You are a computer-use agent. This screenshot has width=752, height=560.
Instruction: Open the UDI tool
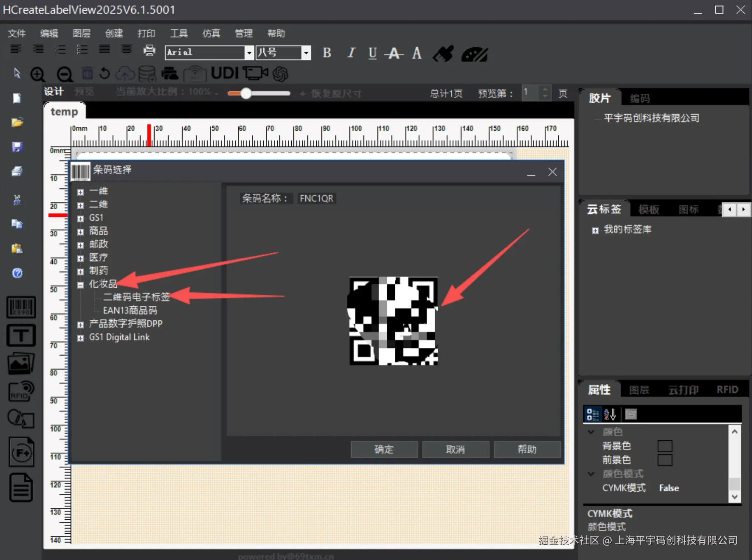click(225, 73)
